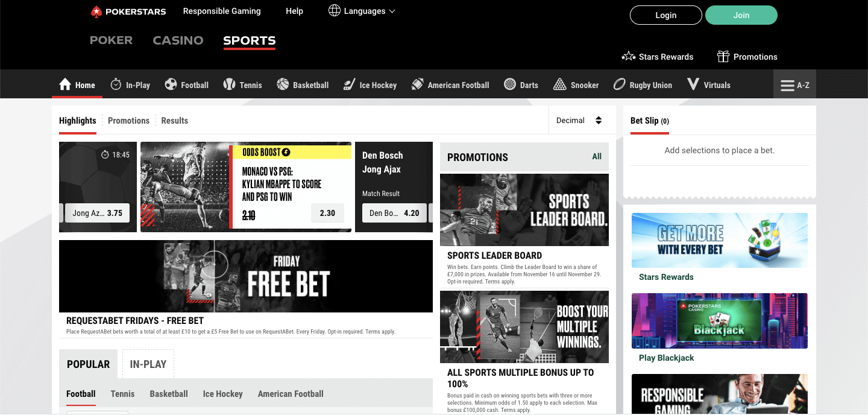Image resolution: width=868 pixels, height=415 pixels.
Task: Click the Stars Rewards caption link
Action: [x=666, y=277]
